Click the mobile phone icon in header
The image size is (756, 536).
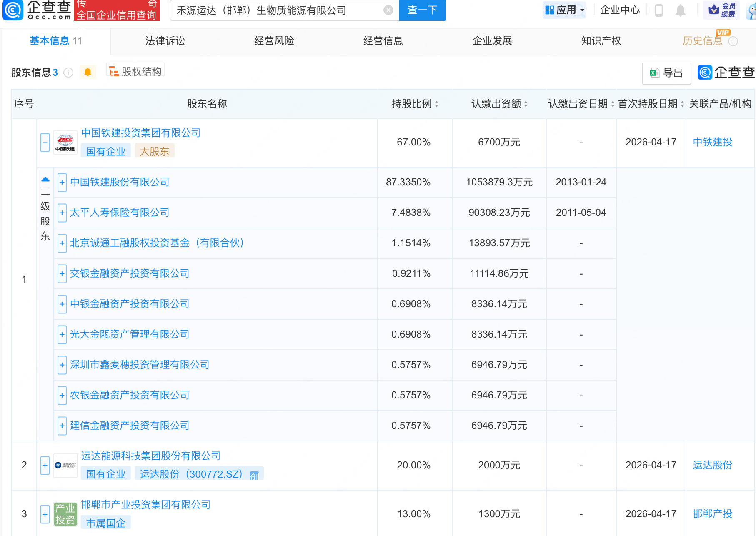pos(658,10)
